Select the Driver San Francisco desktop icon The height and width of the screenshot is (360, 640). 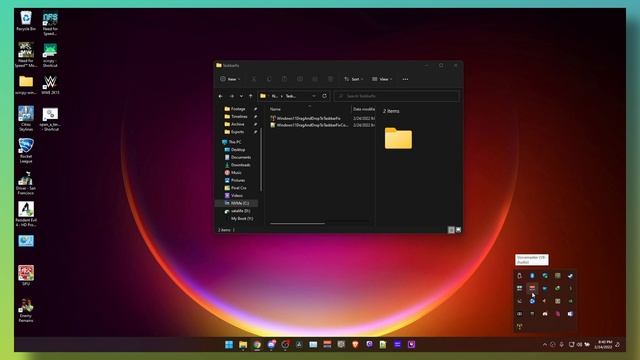(26, 182)
